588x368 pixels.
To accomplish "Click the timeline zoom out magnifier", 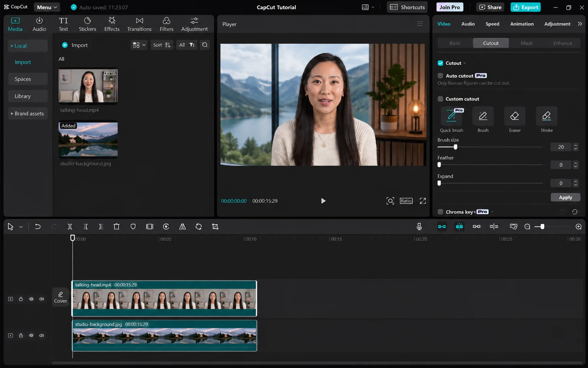I will click(527, 227).
